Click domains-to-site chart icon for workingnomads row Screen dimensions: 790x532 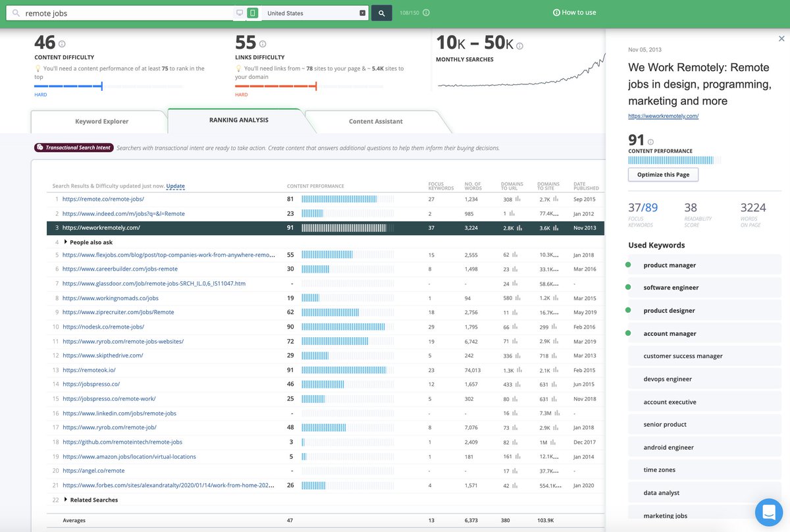[x=556, y=298]
